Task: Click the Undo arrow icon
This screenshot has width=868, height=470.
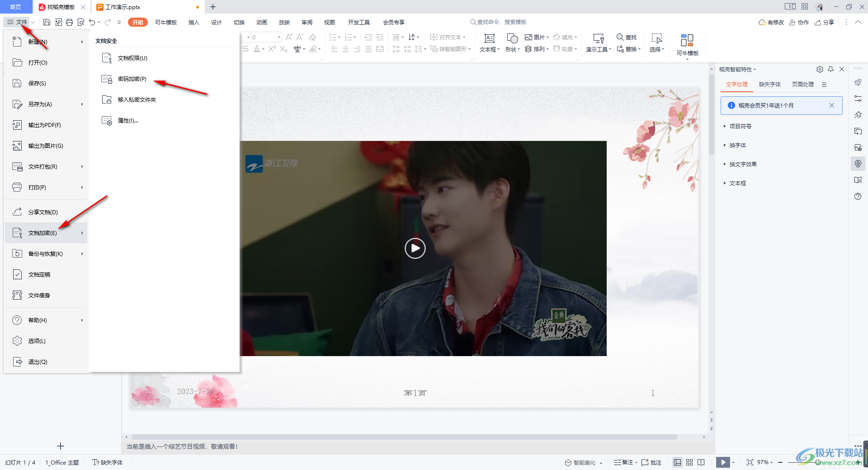Action: (x=92, y=22)
